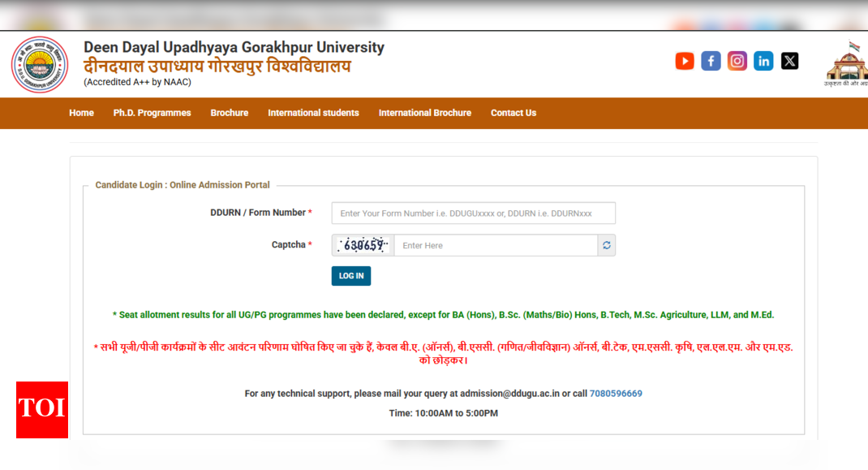Click the Hindi university name heading

217,67
